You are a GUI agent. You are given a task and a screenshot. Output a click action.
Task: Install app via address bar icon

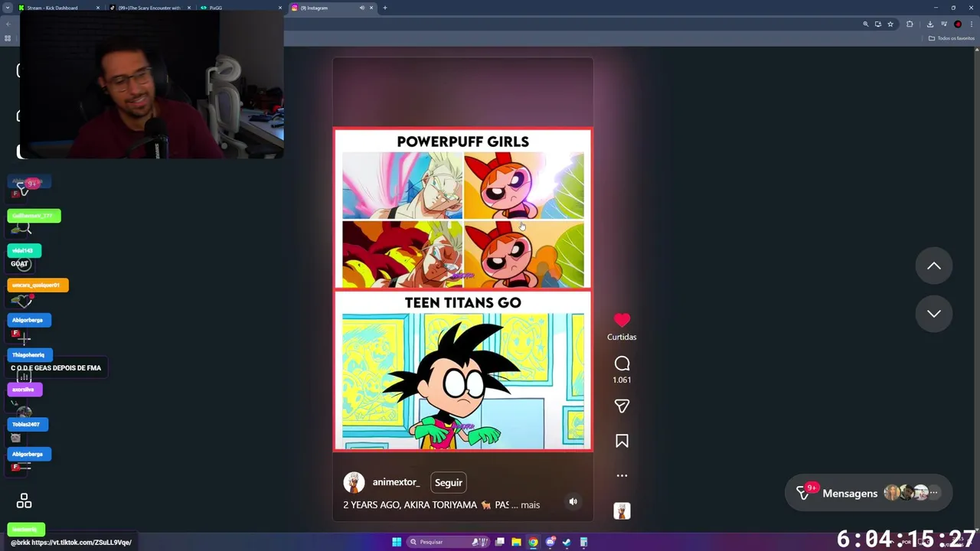pos(878,24)
